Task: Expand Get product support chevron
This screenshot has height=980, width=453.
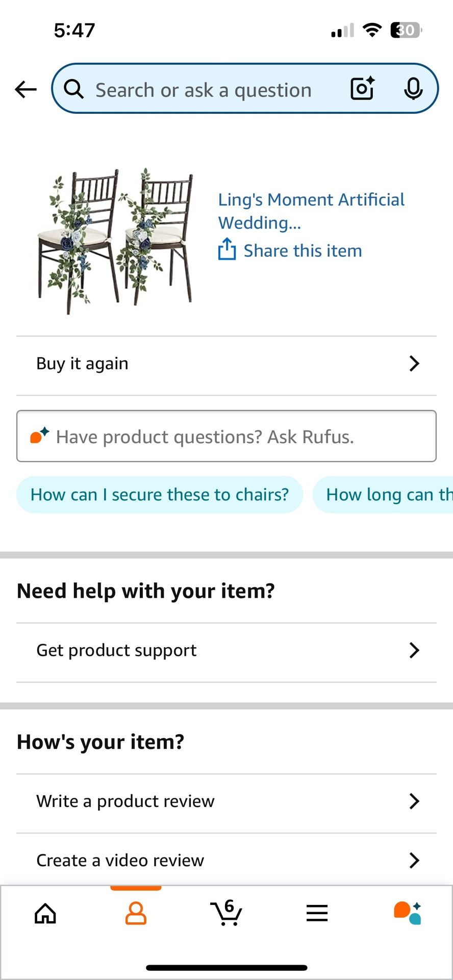Action: [x=414, y=650]
